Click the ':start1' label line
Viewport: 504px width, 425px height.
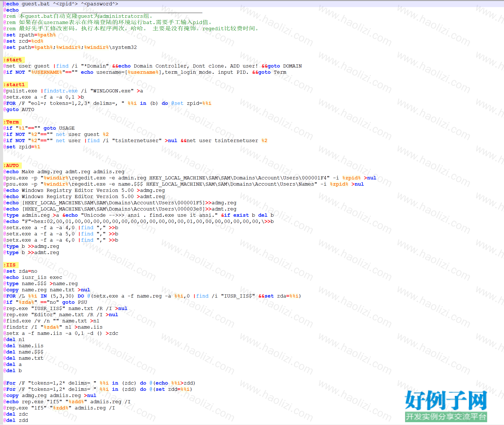coord(16,84)
